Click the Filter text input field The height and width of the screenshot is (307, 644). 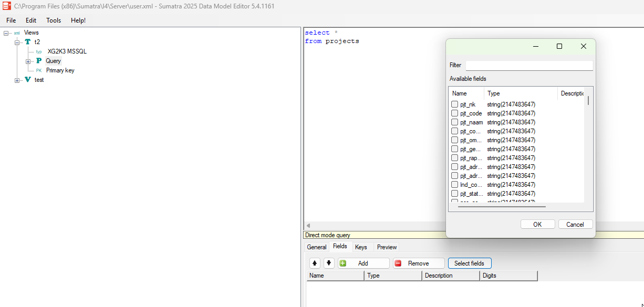click(529, 66)
